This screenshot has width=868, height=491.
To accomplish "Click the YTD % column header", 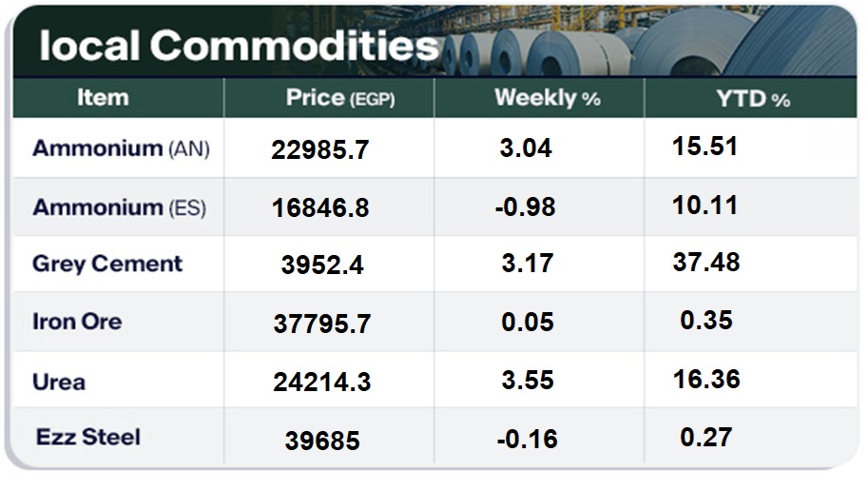I will [x=753, y=98].
